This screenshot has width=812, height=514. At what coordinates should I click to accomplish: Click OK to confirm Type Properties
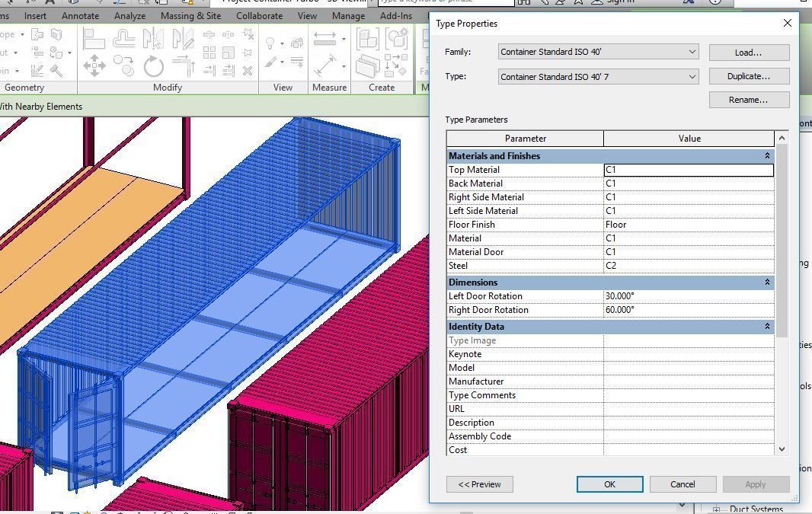click(609, 484)
